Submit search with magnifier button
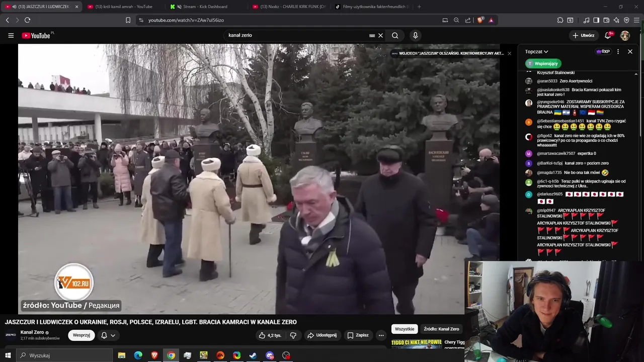 395,35
